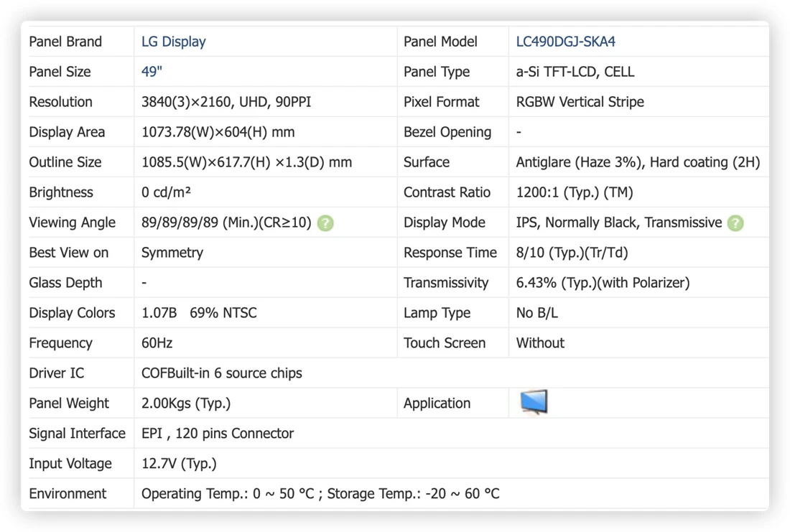Click the "Viewing Angle" row label
790x532 pixels.
tap(72, 223)
